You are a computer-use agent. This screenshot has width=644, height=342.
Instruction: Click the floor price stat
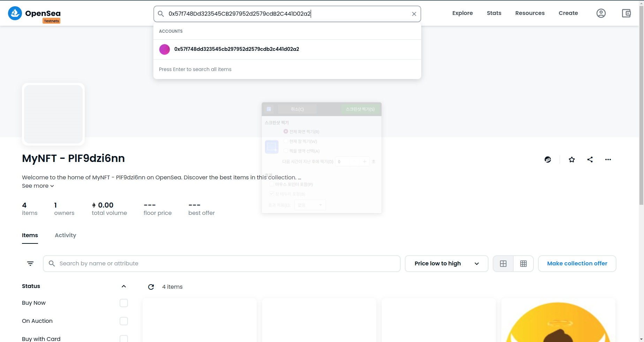(x=158, y=209)
